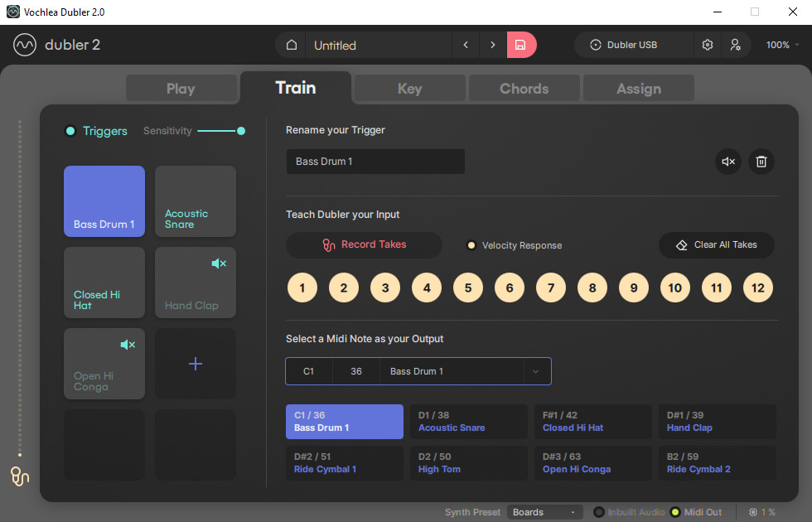Click input level meter dot
Screen dimensions: 812x522
[20, 455]
